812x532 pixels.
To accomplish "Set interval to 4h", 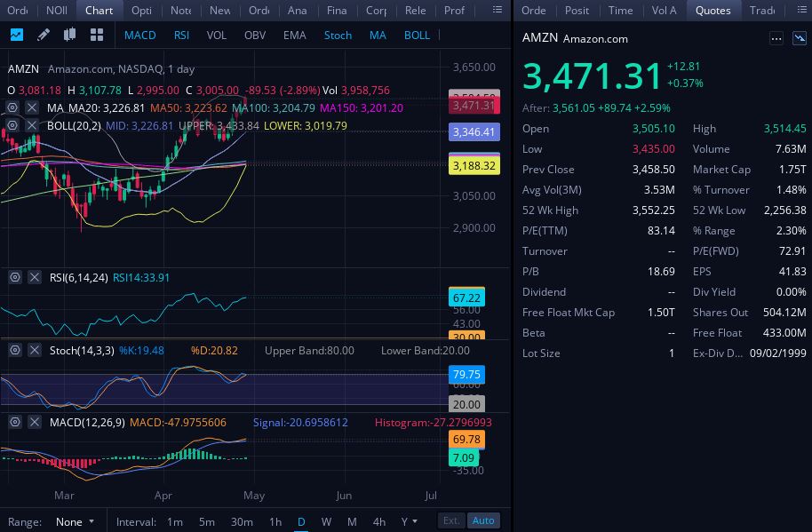I will [379, 521].
